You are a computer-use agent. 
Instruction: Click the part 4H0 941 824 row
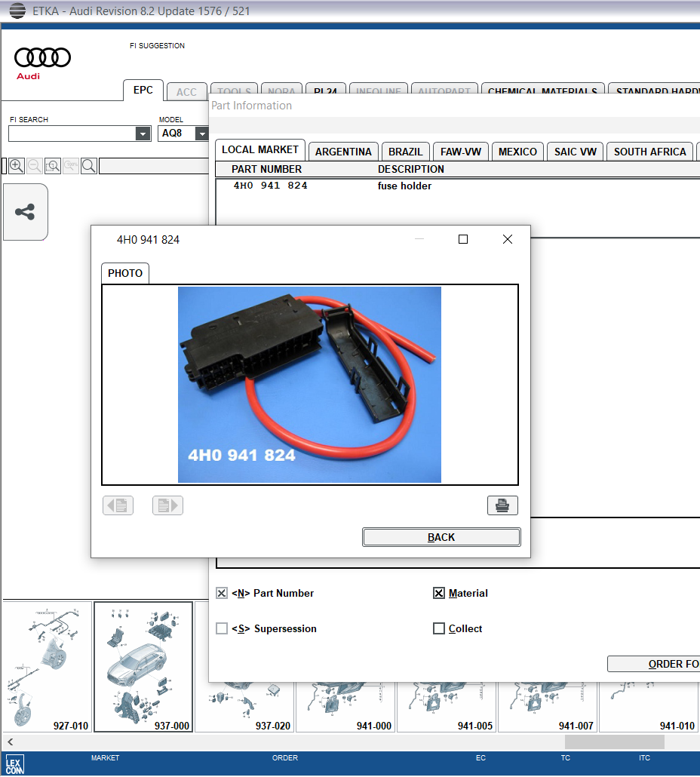458,186
